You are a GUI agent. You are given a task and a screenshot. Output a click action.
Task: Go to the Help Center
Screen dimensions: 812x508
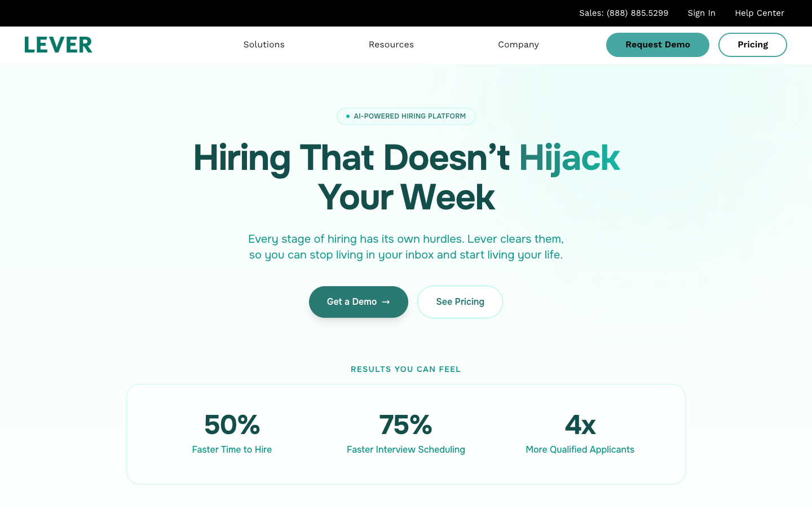(x=759, y=13)
